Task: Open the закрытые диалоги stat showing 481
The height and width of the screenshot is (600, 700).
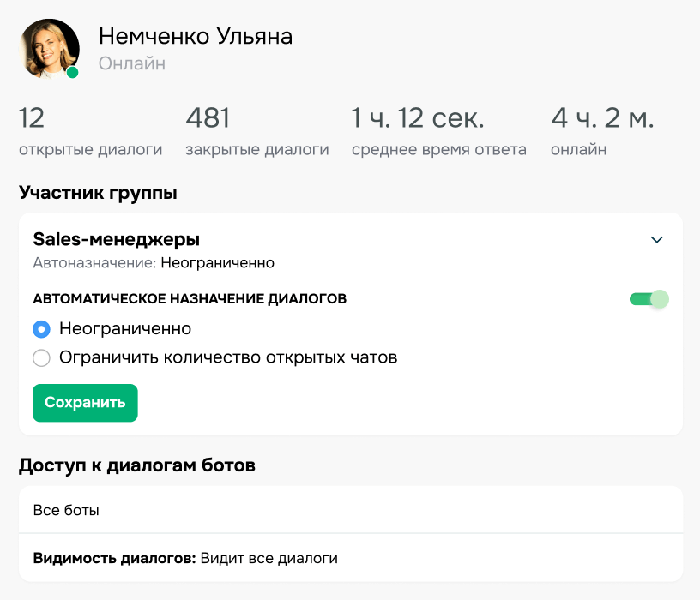Action: click(x=256, y=129)
